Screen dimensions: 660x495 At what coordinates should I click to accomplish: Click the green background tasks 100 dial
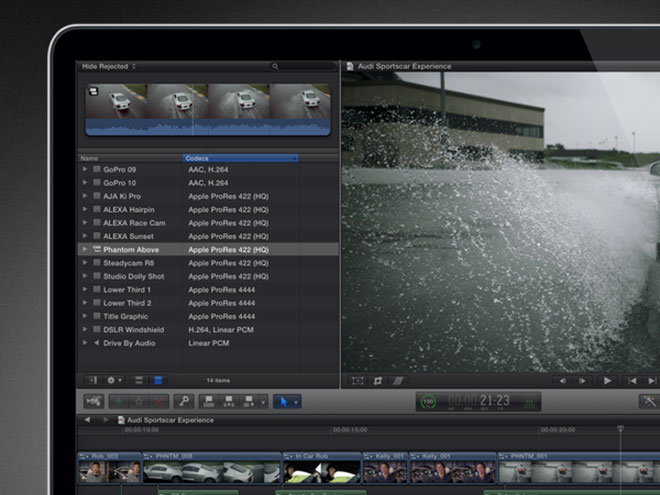tap(428, 402)
